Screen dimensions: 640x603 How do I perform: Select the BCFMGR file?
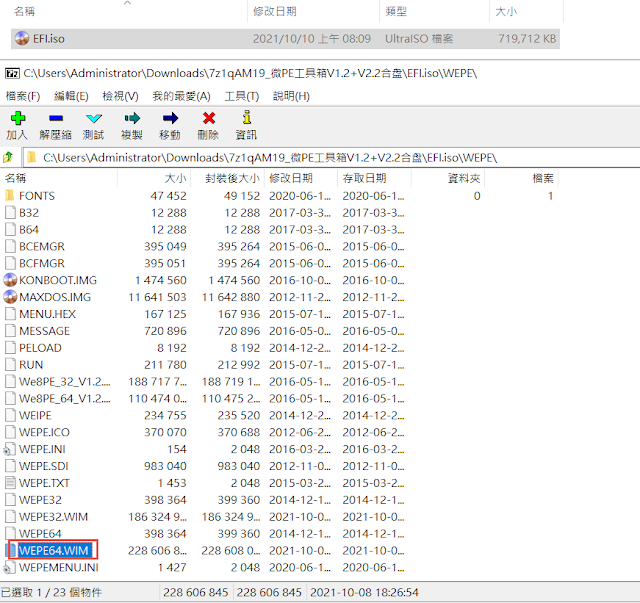42,263
